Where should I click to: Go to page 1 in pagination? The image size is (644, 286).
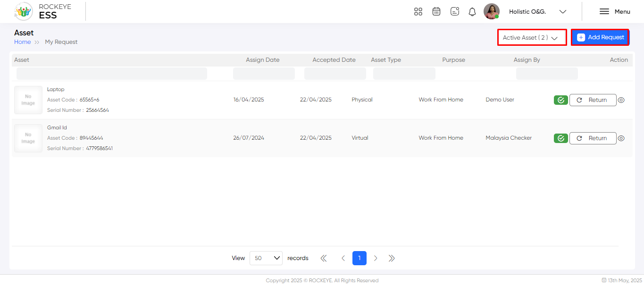[360, 258]
